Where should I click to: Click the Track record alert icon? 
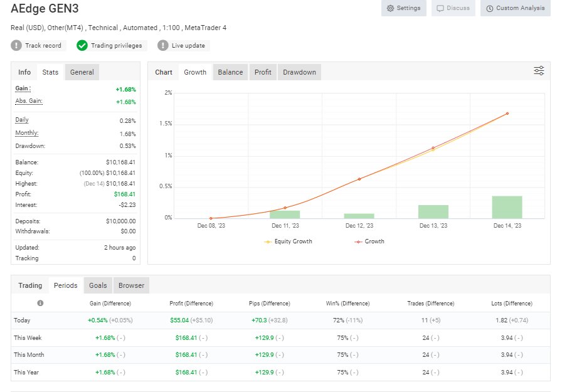[15, 45]
